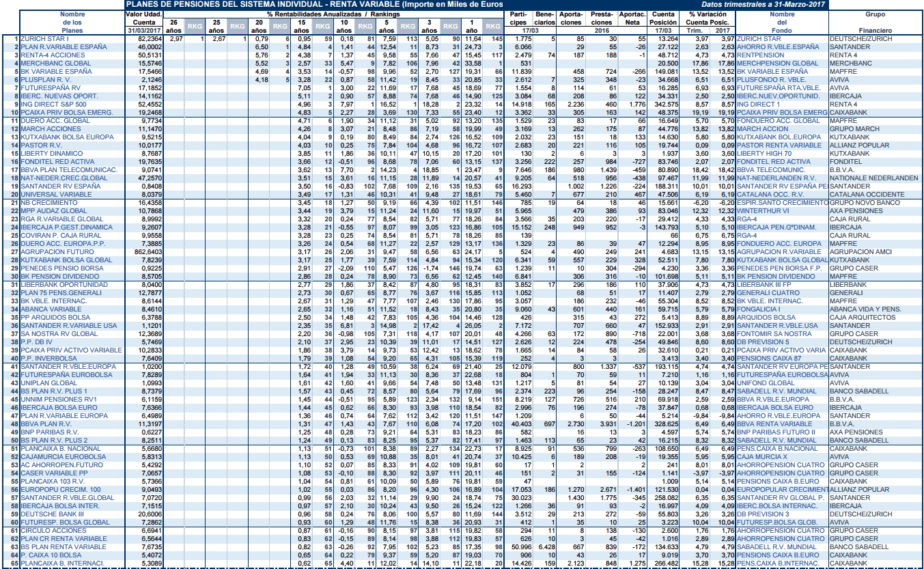The image size is (924, 569).
Task: Select the '15 años' column header
Action: [x=300, y=26]
